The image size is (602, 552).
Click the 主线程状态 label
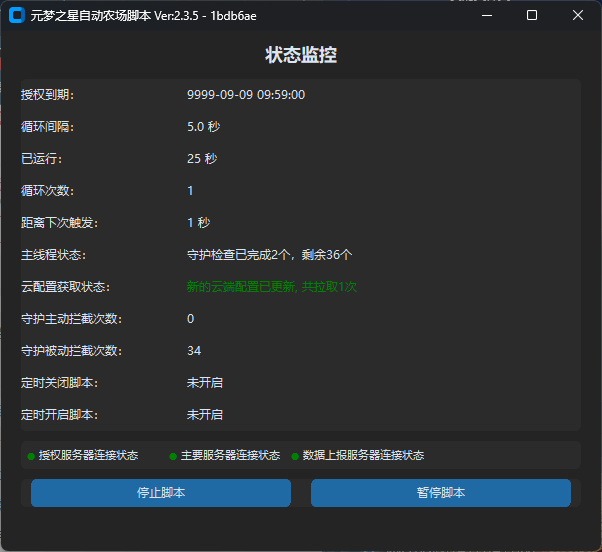point(53,255)
